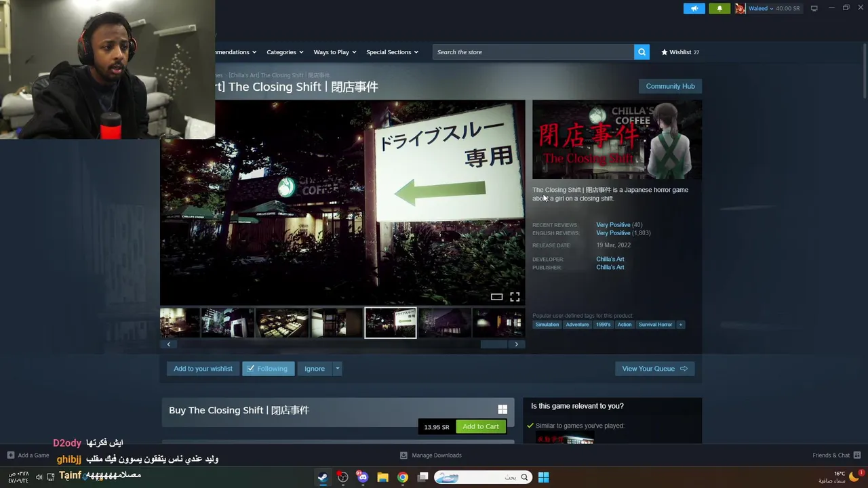868x488 pixels.
Task: Focus the Search the store field
Action: pos(533,52)
